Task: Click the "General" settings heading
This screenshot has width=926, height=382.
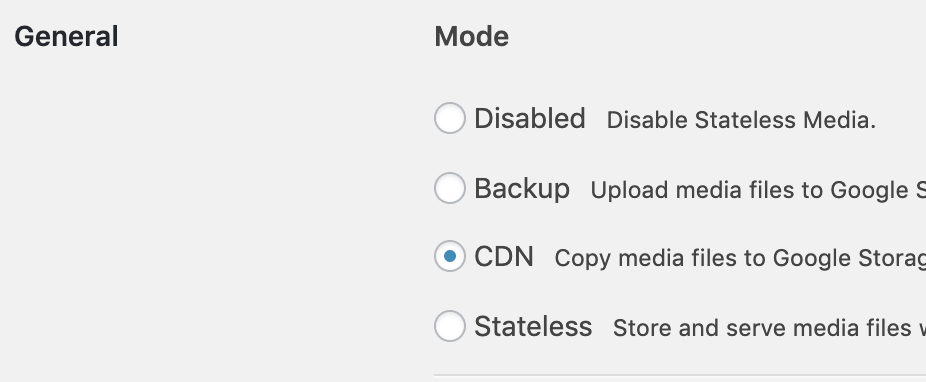Action: coord(66,37)
